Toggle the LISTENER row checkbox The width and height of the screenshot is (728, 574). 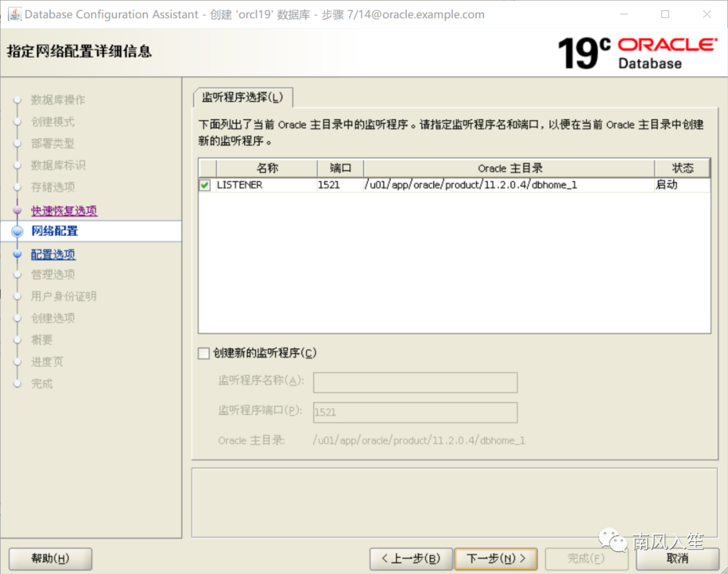pos(204,185)
